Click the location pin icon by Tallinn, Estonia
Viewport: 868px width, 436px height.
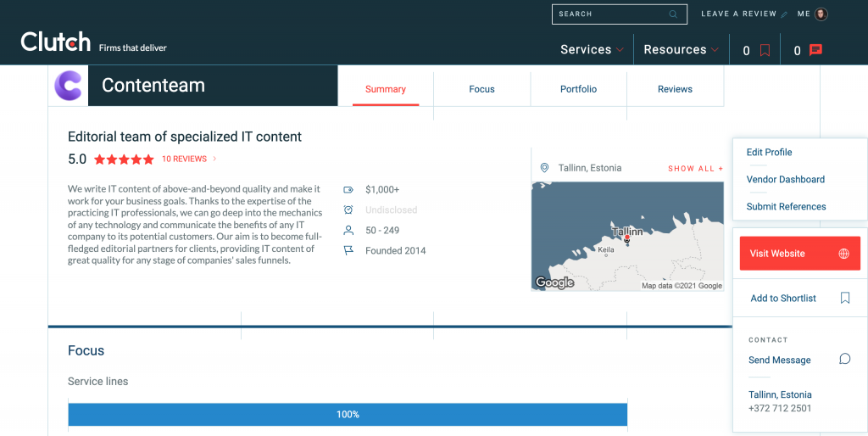pyautogui.click(x=545, y=168)
